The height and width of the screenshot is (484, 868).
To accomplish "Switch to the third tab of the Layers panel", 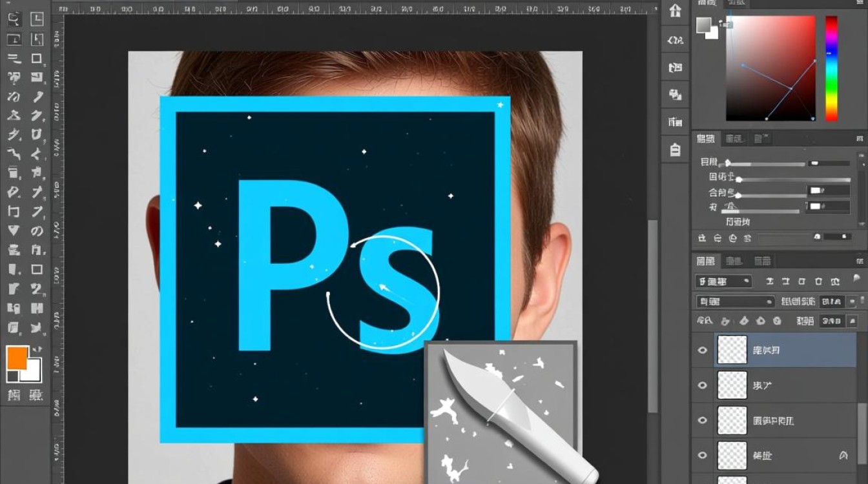I will click(762, 261).
